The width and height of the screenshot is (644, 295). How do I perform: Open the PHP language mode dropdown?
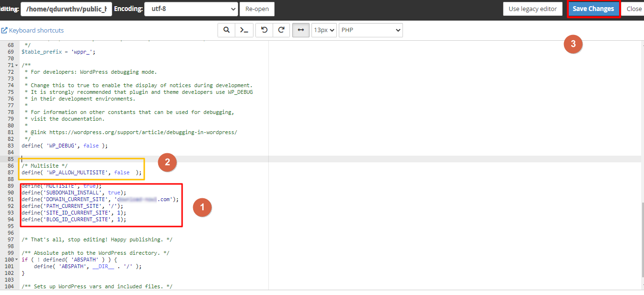(x=370, y=30)
